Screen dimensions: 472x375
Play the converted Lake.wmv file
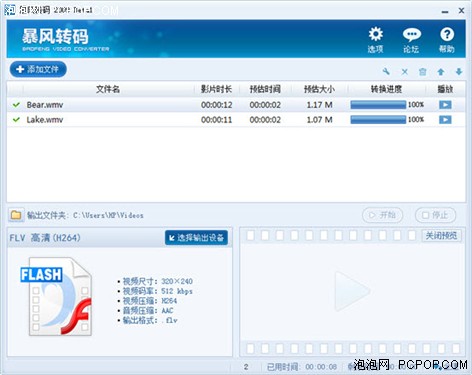pyautogui.click(x=445, y=119)
